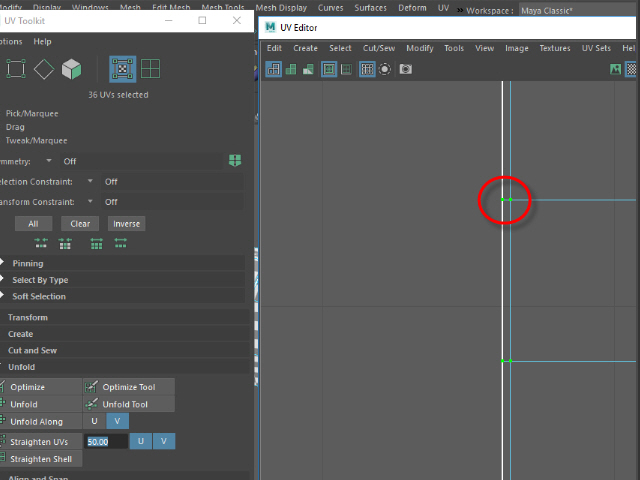Open the Cut/Sew menu in UV Editor
Screen dimensions: 640x480
tap(378, 48)
